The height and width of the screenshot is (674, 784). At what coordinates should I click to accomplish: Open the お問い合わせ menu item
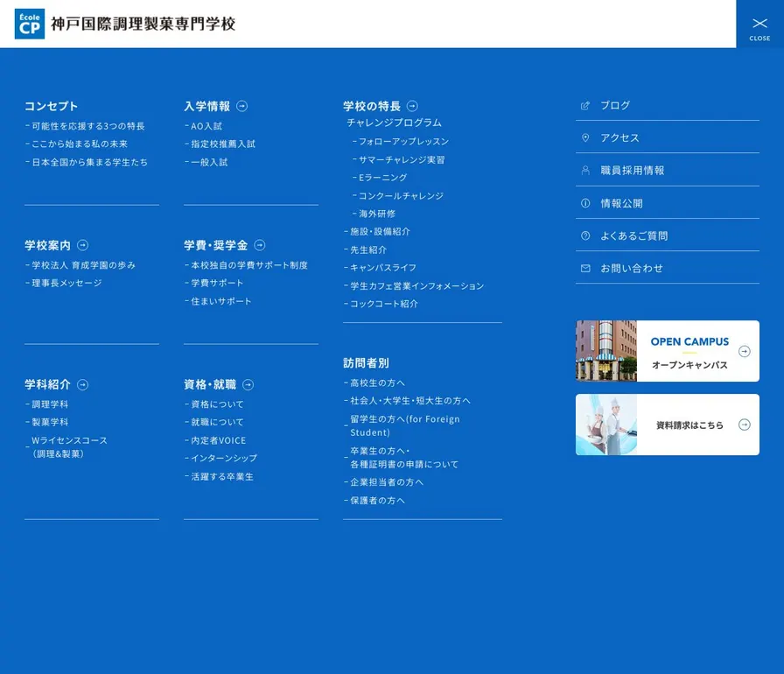click(x=668, y=268)
